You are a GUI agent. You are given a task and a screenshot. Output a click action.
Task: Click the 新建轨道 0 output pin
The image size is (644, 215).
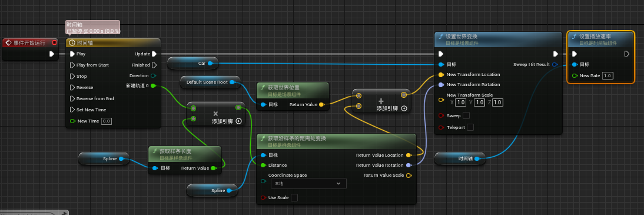point(153,86)
